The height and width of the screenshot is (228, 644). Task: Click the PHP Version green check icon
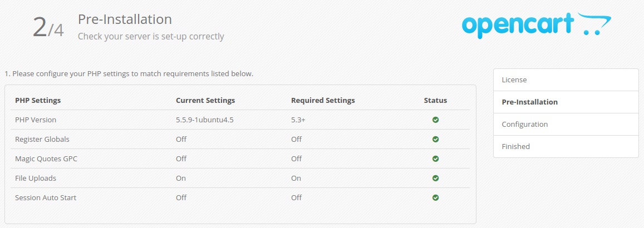tap(435, 120)
